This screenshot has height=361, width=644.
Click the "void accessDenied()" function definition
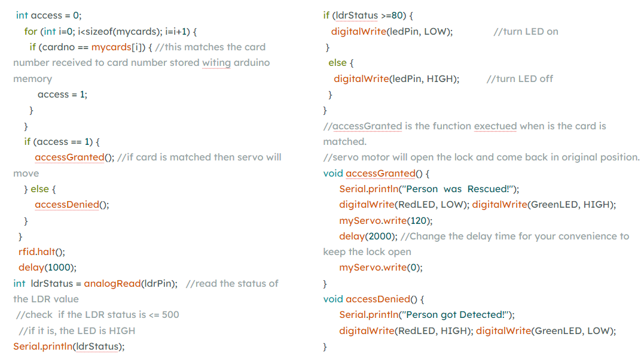(x=370, y=299)
